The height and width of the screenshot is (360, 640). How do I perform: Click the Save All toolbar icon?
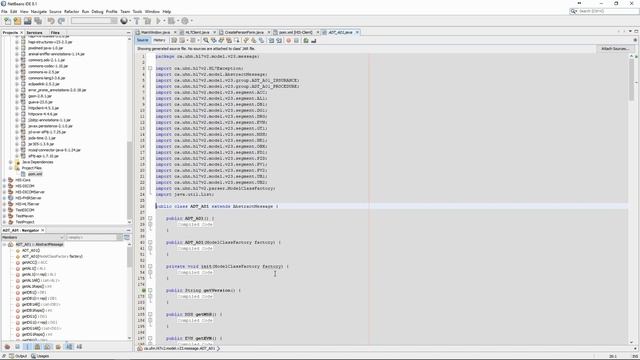(38, 21)
